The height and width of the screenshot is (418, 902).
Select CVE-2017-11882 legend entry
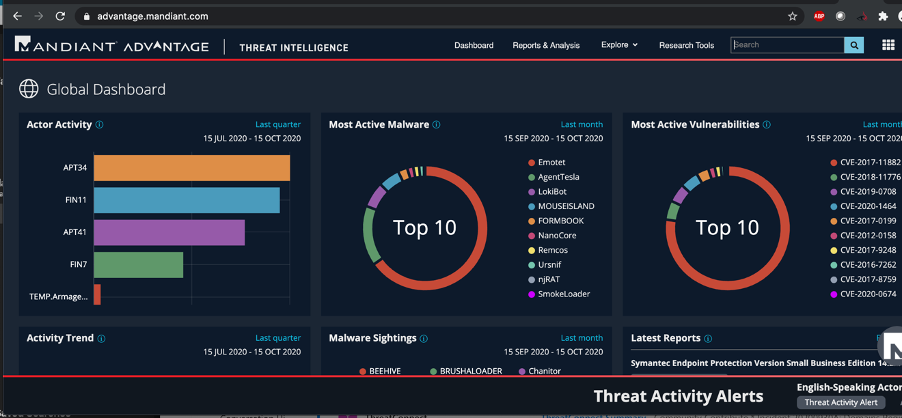pos(865,163)
